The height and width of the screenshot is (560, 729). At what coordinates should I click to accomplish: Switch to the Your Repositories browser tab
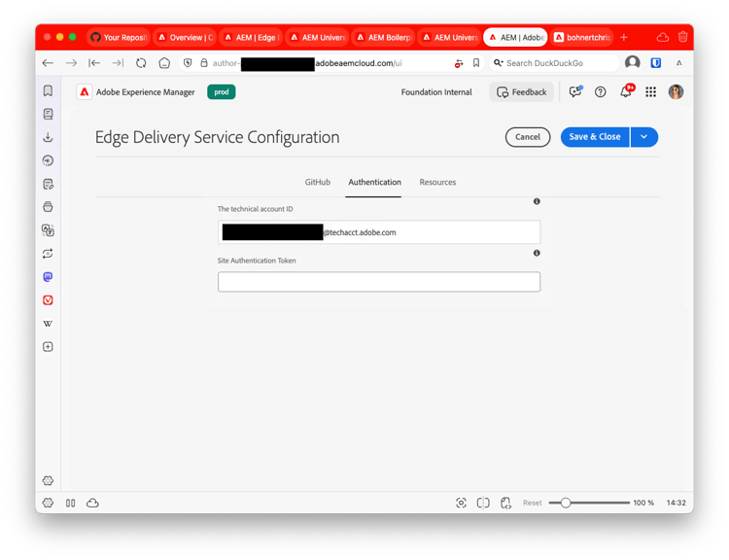pos(119,37)
